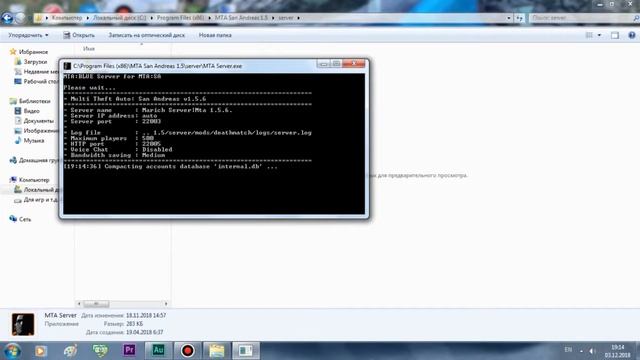Click the EN language indicator
This screenshot has height=360, width=640.
point(568,350)
